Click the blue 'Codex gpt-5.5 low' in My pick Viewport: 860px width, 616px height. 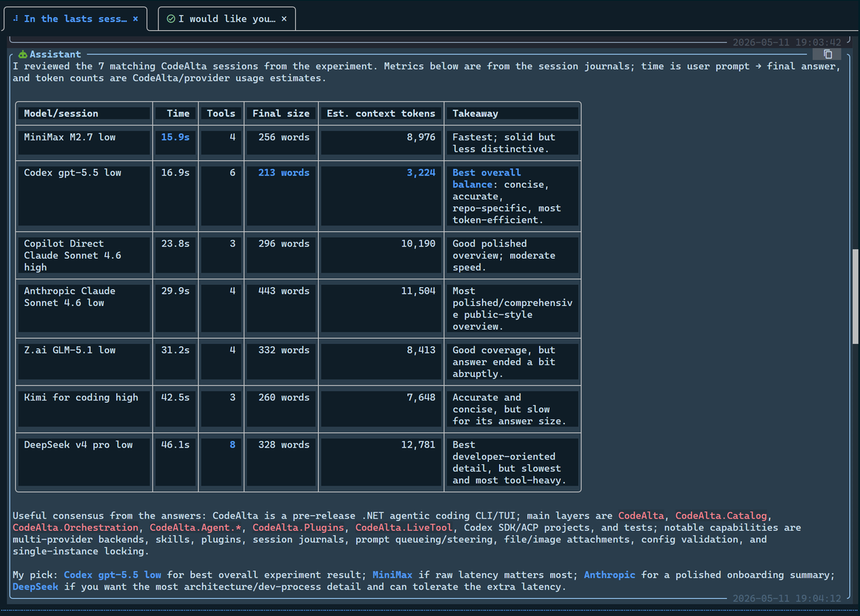[113, 575]
